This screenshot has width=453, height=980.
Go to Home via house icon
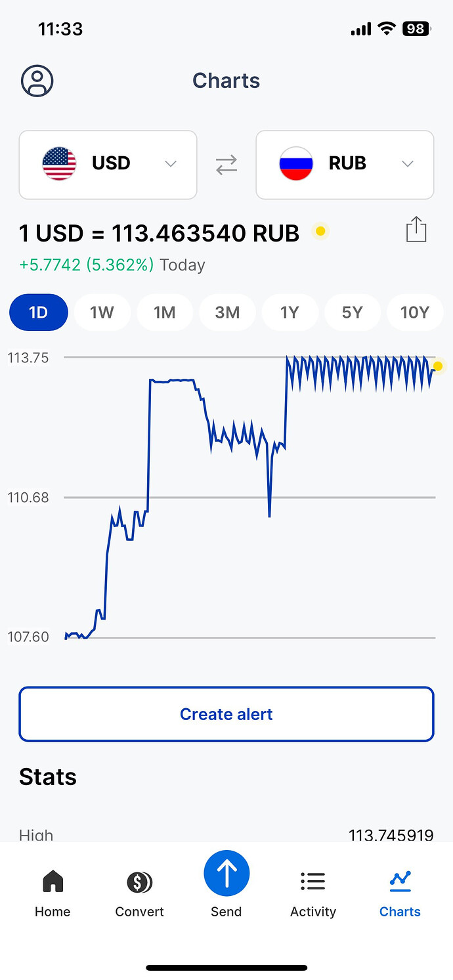tap(53, 882)
